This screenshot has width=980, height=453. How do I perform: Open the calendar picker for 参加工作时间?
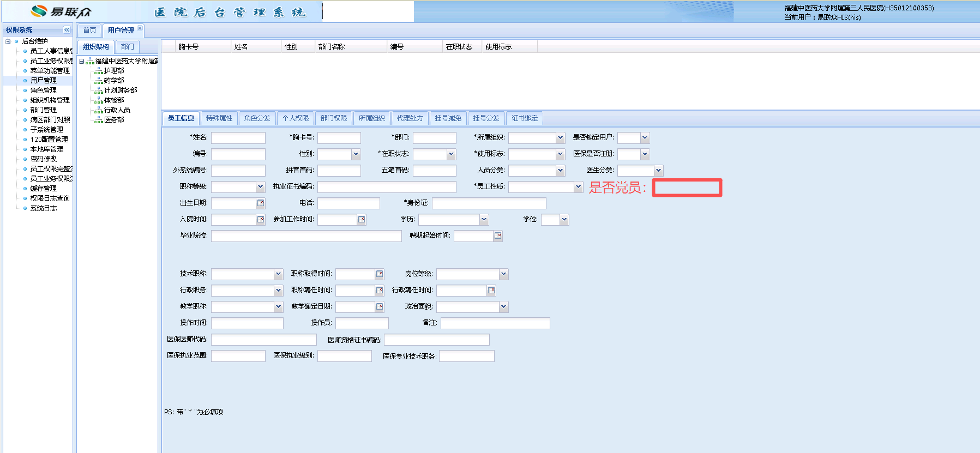point(362,220)
